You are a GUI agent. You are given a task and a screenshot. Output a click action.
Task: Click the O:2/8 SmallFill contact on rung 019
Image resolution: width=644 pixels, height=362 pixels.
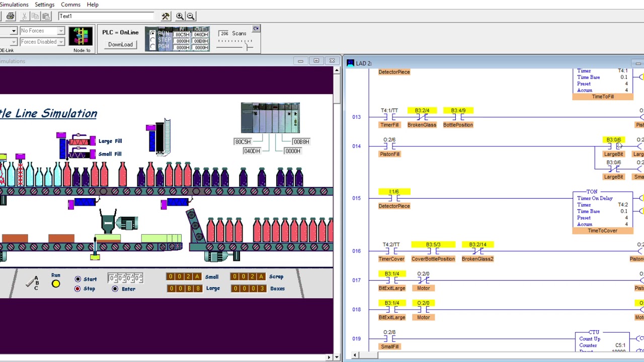click(x=389, y=339)
